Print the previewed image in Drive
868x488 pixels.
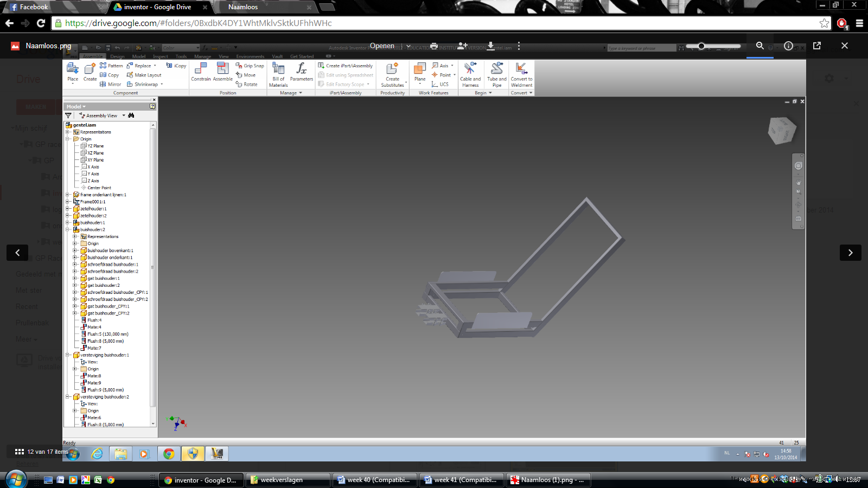coord(434,46)
